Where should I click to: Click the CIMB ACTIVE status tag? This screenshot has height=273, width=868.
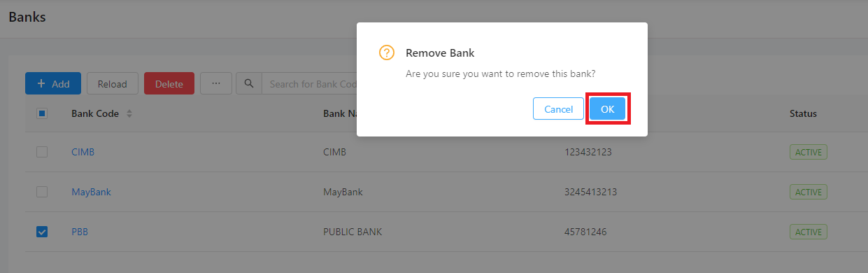(x=809, y=152)
